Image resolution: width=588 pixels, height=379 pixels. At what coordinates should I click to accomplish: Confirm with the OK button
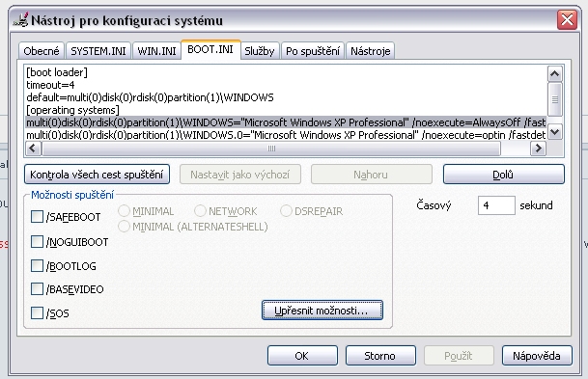click(302, 356)
